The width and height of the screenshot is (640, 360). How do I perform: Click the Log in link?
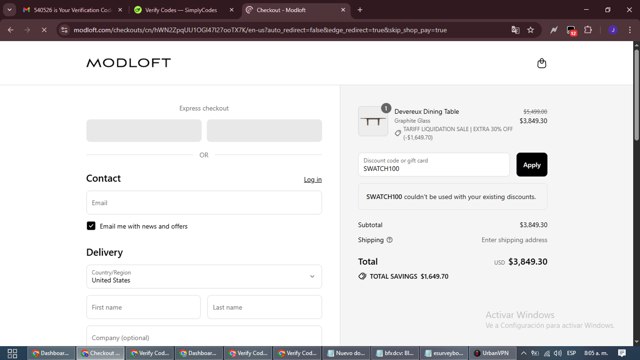[313, 180]
